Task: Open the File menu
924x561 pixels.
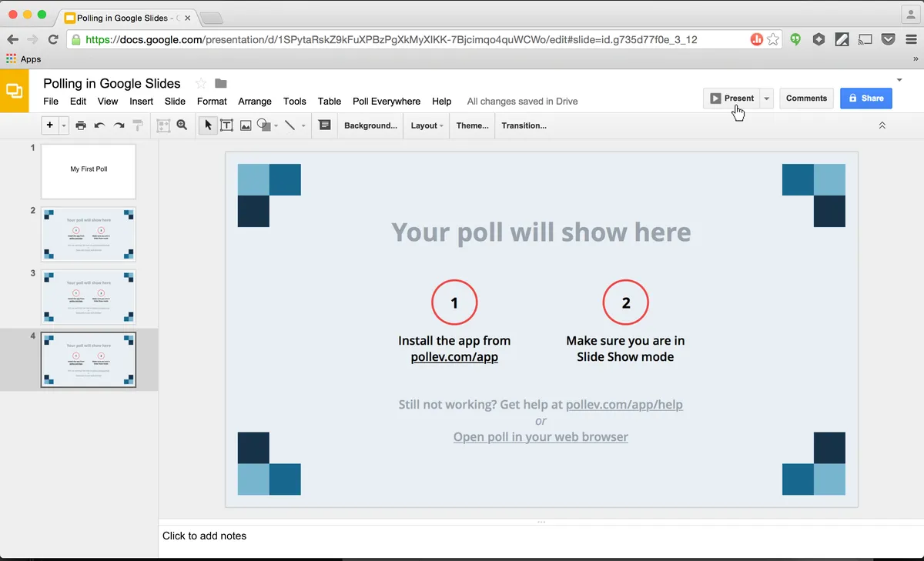Action: 51,101
